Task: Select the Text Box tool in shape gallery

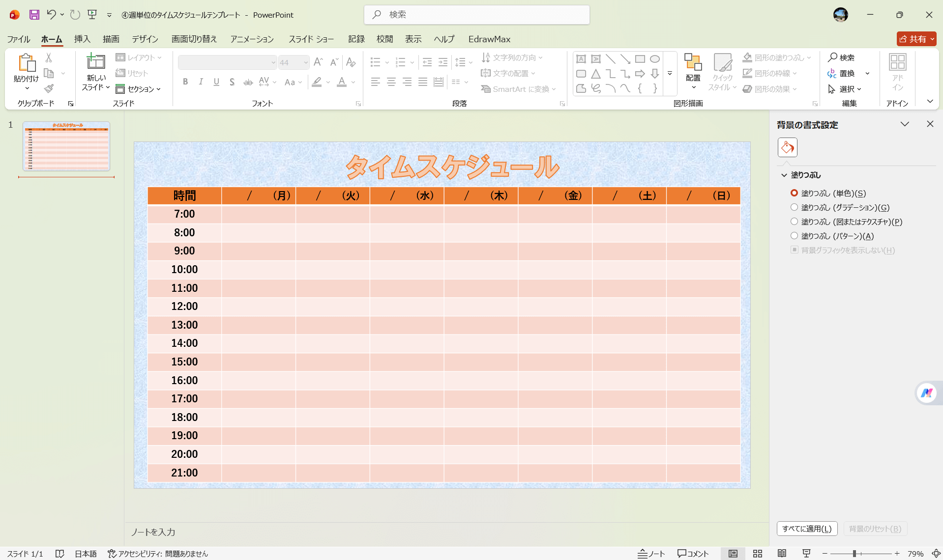Action: 581,58
